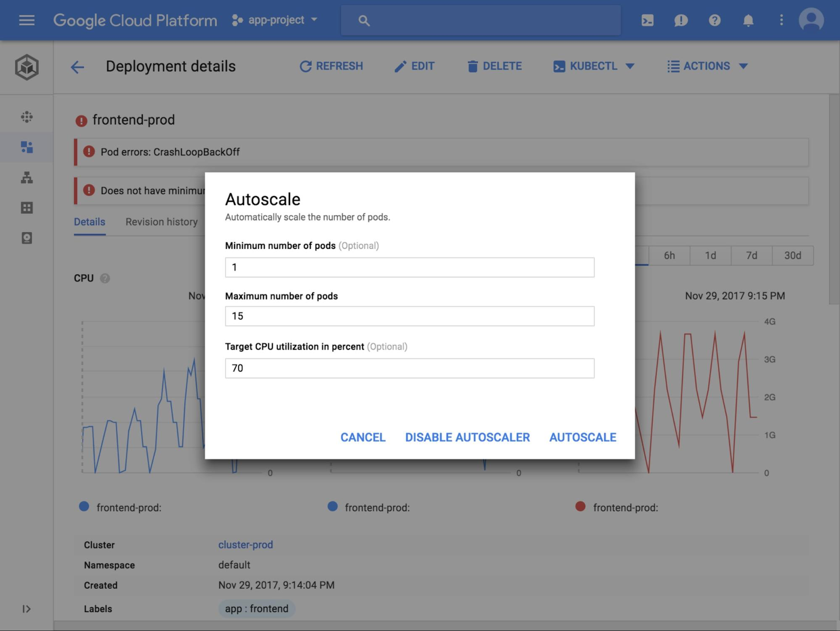This screenshot has width=840, height=631.
Task: Open Workloads sidebar icon
Action: click(x=27, y=147)
